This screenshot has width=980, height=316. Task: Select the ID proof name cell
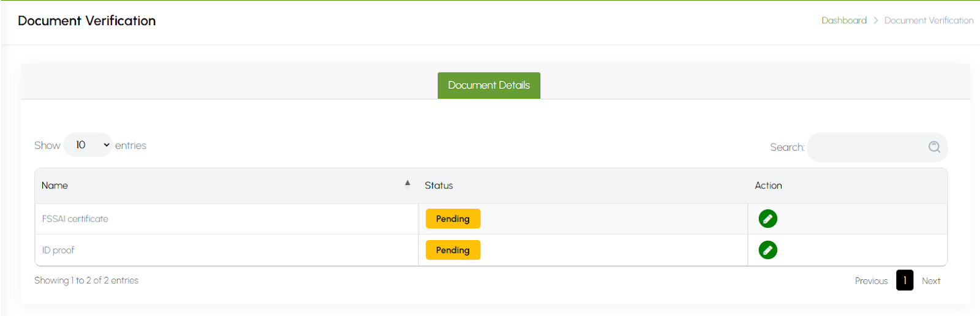click(x=58, y=250)
